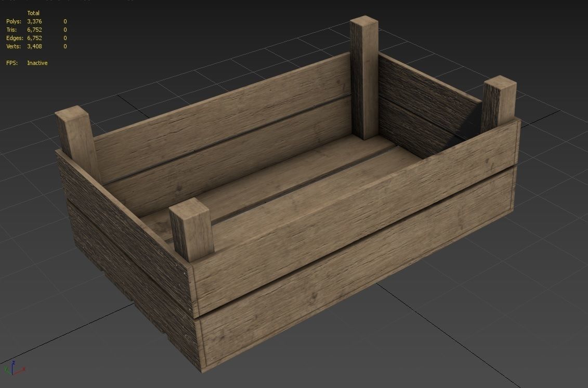The width and height of the screenshot is (588, 388).
Task: Click the 6,752 value in Tris row
Action: point(34,30)
